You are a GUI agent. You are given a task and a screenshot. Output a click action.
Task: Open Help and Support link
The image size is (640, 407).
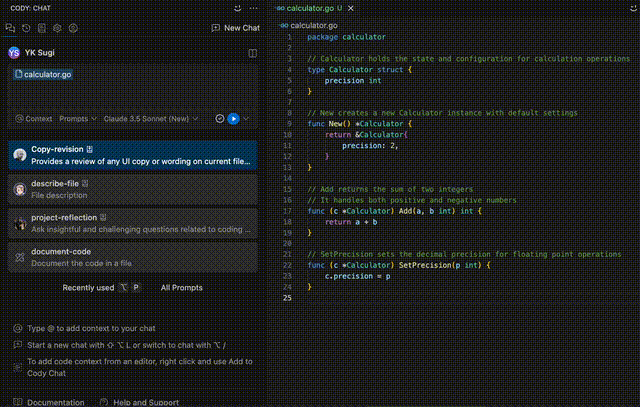click(146, 403)
